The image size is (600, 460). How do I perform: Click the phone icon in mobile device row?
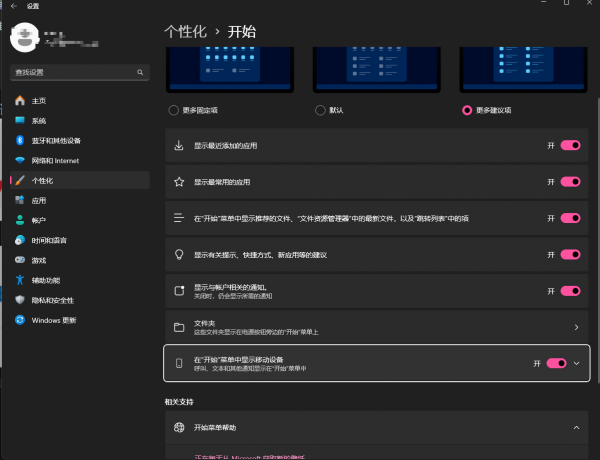coord(179,363)
